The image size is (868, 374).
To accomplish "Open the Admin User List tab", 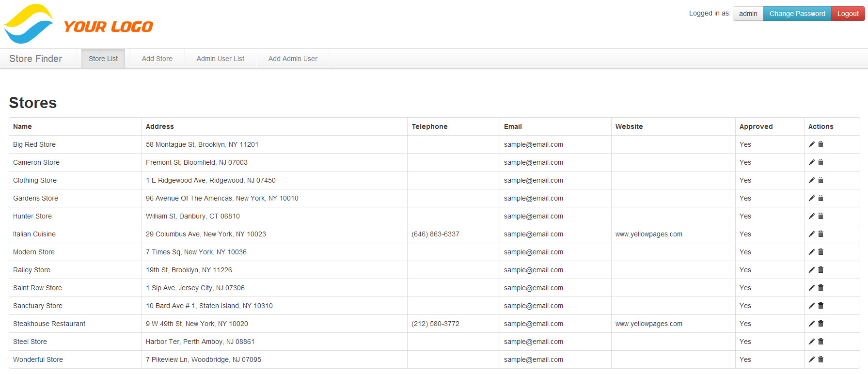I will point(221,59).
